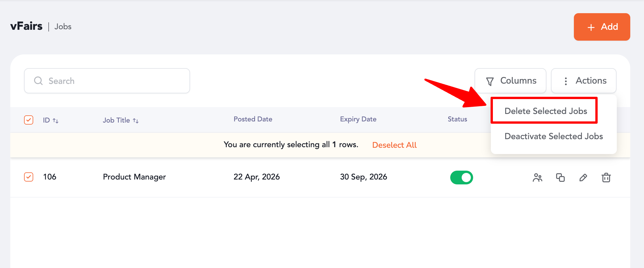Duplicate the Product Manager job
The height and width of the screenshot is (268, 644).
pos(560,178)
